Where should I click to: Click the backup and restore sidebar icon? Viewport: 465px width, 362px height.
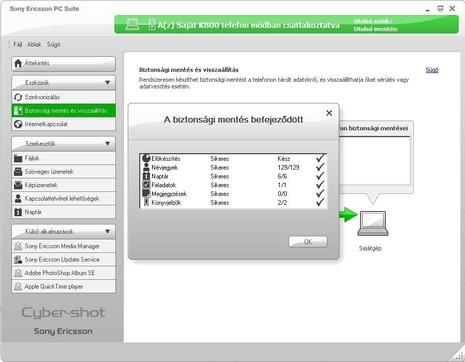click(18, 111)
